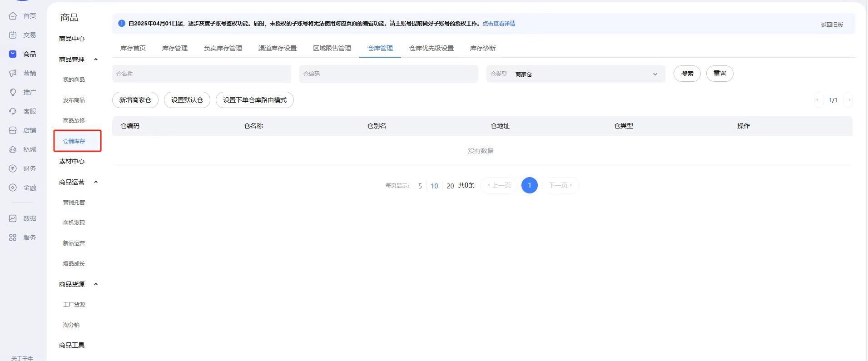Open 工厂货源 menu item
The width and height of the screenshot is (868, 361).
click(x=74, y=305)
